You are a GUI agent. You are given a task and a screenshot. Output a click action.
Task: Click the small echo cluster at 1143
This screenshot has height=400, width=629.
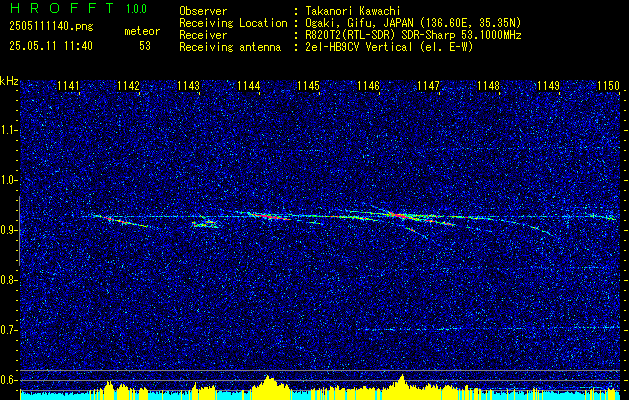coord(206,224)
